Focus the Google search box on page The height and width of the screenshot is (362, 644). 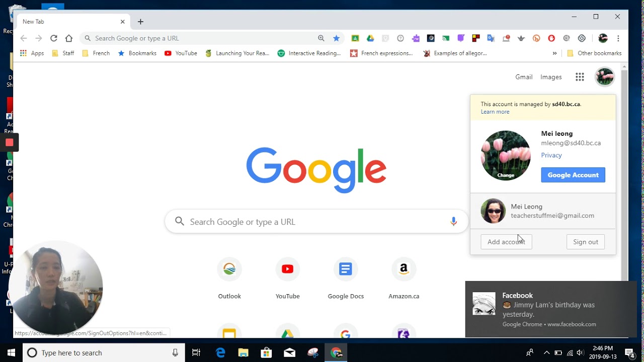point(316,222)
